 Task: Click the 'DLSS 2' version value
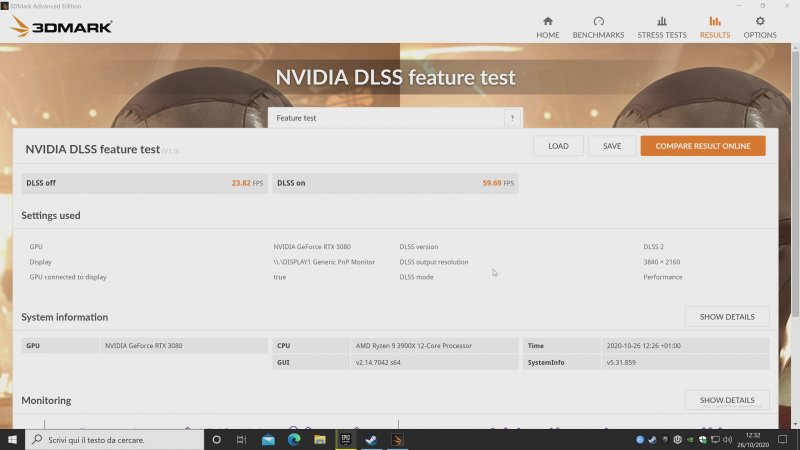tap(653, 246)
